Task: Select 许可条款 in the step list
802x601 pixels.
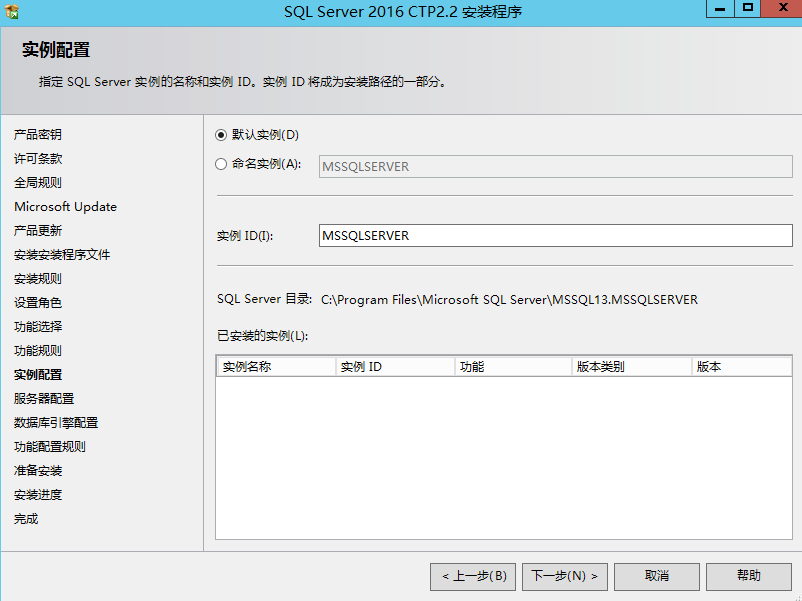Action: [x=38, y=159]
